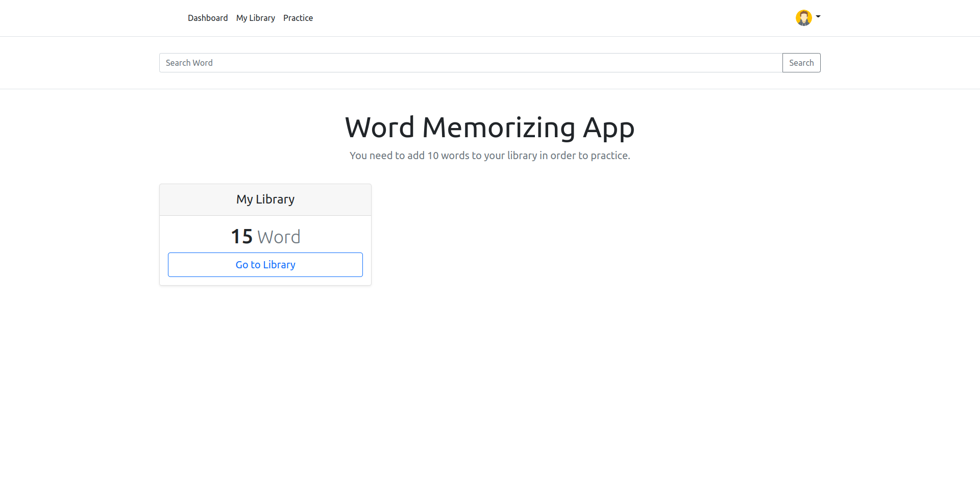Go to the Dashboard nav item
Screen dimensions: 980x481
(208, 18)
